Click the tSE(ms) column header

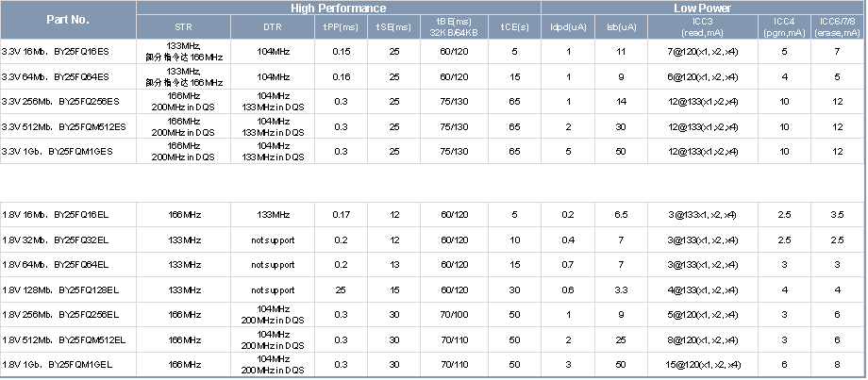point(393,27)
